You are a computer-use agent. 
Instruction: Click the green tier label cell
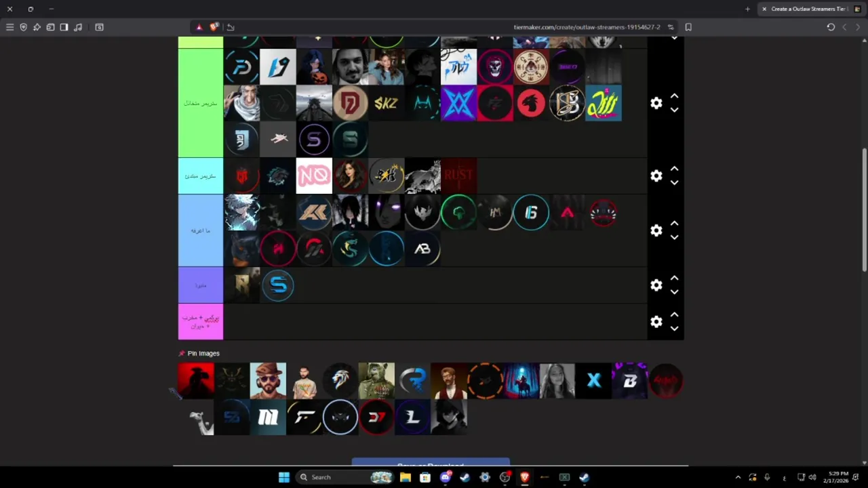click(x=201, y=103)
